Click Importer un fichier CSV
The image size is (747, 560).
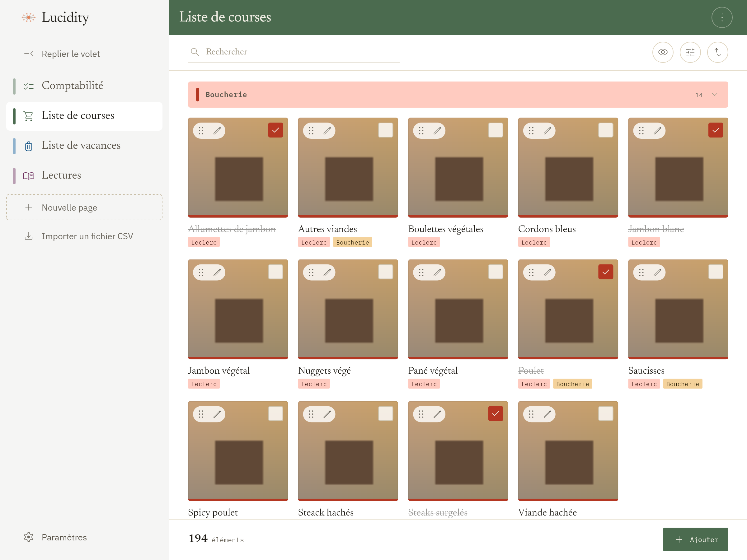click(x=84, y=236)
